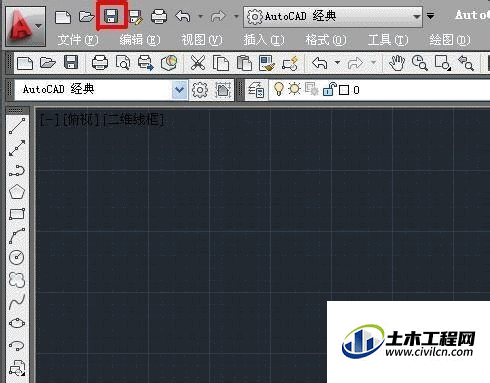The image size is (490, 383).
Task: Click the layer 0 color swatch square
Action: (x=344, y=90)
